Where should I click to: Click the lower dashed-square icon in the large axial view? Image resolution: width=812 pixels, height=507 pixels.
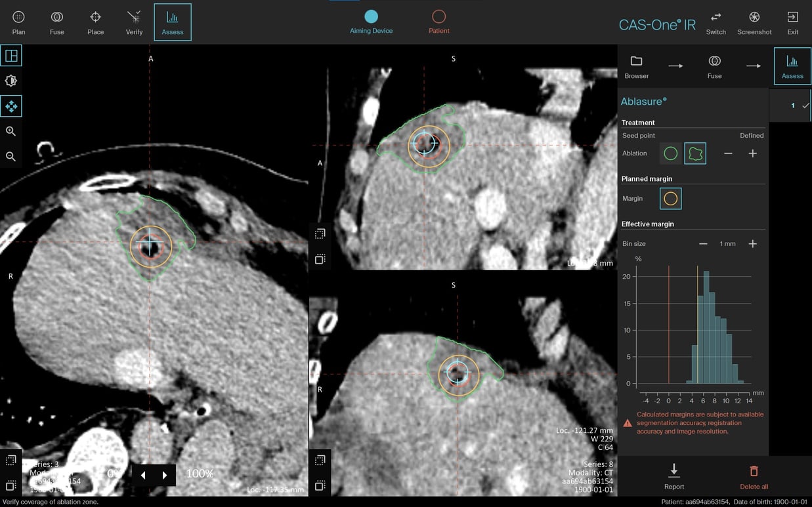[x=11, y=486]
